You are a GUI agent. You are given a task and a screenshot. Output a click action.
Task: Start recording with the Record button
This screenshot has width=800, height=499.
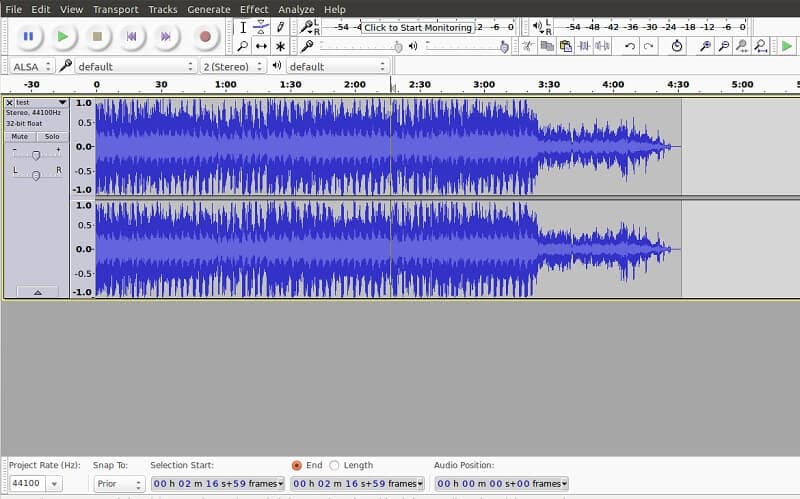pos(205,36)
